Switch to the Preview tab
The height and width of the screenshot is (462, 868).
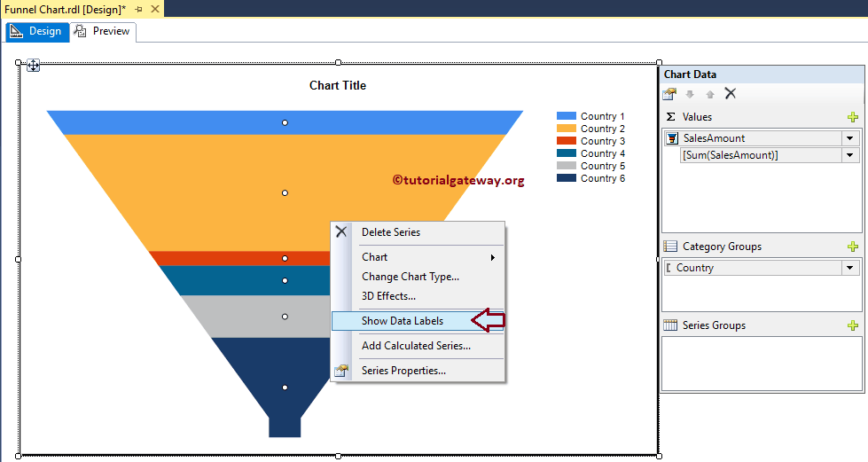[x=103, y=32]
